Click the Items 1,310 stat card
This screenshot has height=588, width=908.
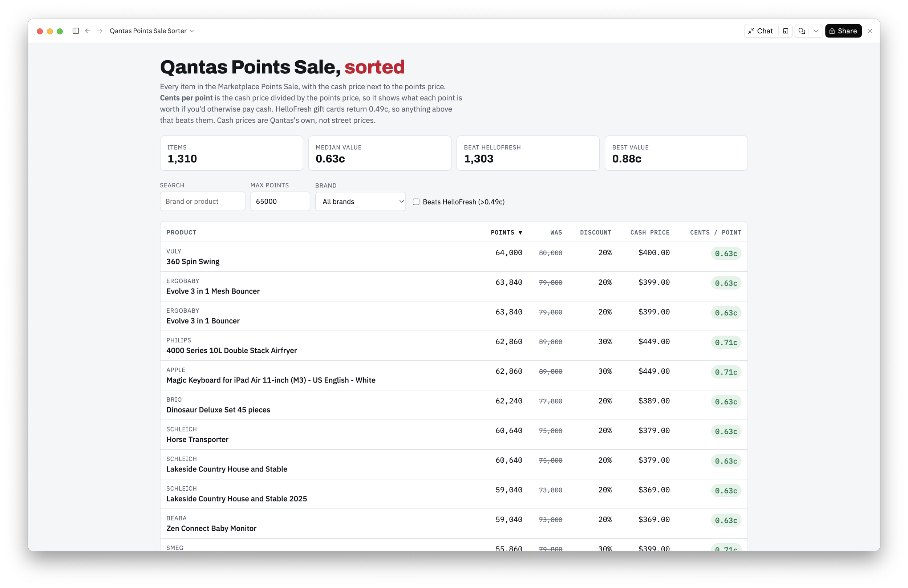tap(231, 153)
